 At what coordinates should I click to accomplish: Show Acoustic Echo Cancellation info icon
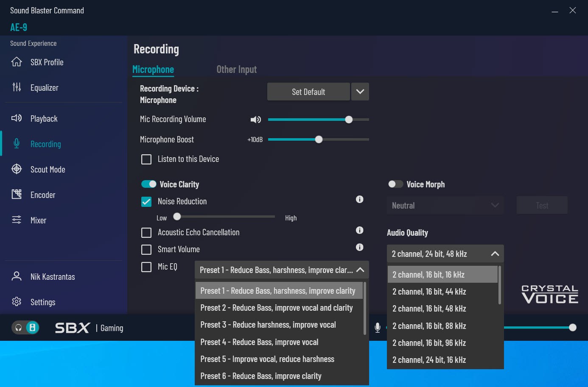pyautogui.click(x=360, y=230)
